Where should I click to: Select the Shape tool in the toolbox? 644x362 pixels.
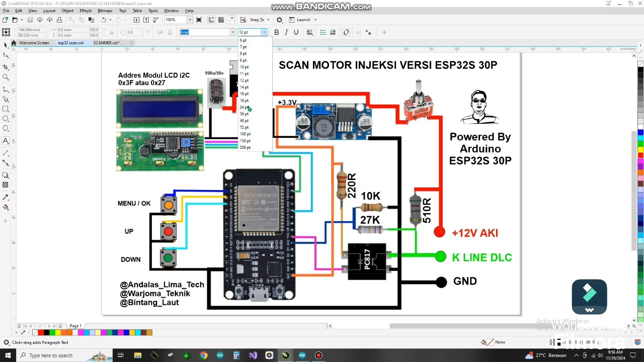click(6, 56)
